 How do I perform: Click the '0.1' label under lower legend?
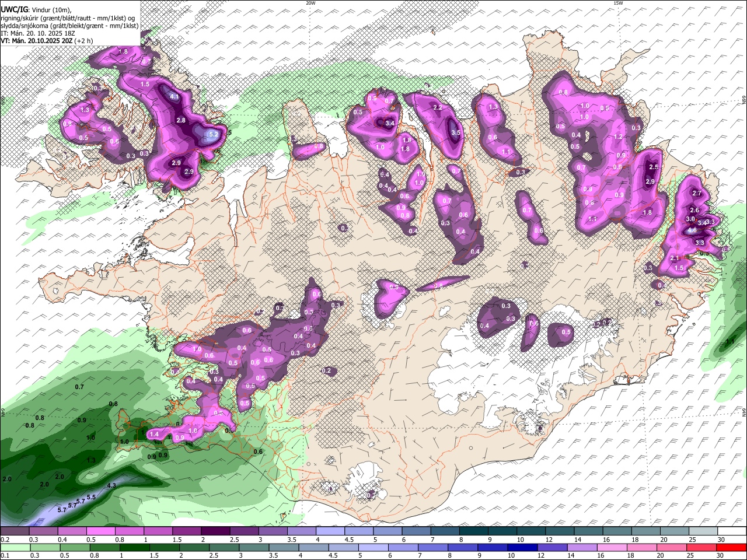(x=5, y=555)
